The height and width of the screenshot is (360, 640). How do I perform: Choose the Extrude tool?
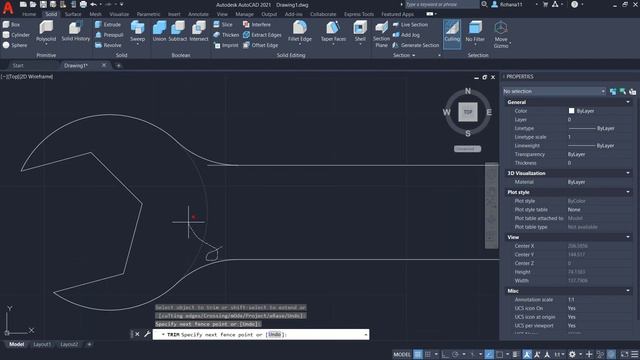(x=108, y=24)
